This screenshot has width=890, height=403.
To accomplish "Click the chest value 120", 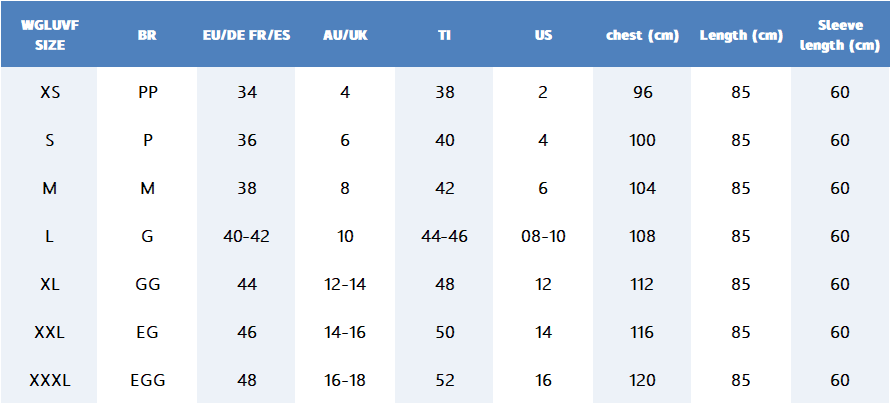I will coord(643,381).
